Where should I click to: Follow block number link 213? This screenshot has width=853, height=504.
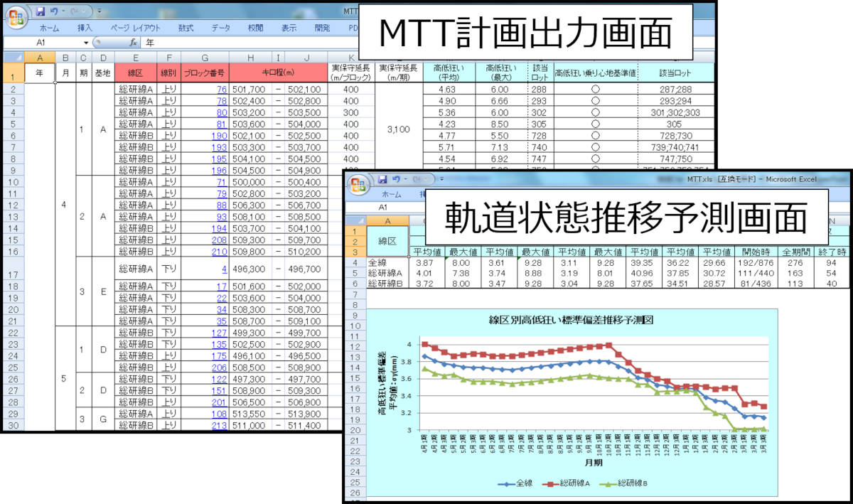[x=219, y=425]
